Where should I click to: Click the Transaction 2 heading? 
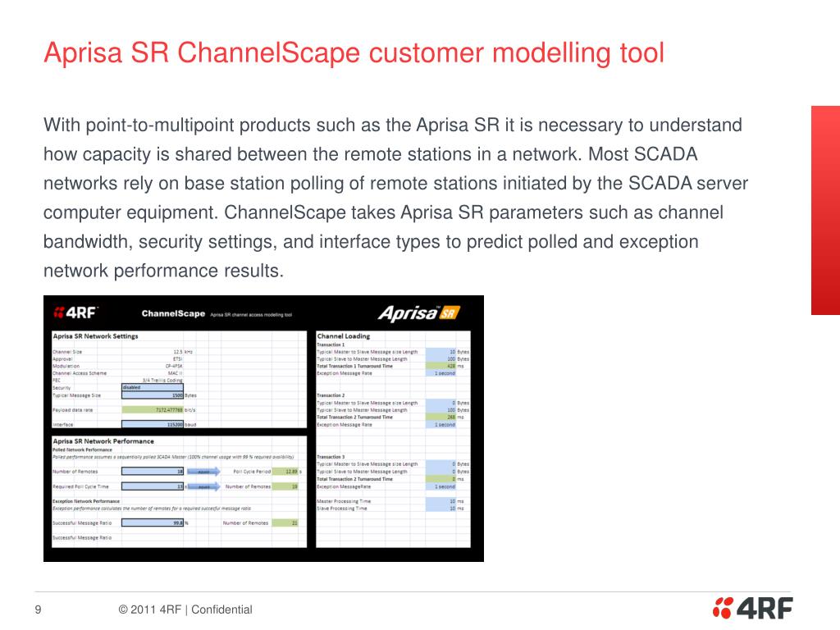pos(331,395)
